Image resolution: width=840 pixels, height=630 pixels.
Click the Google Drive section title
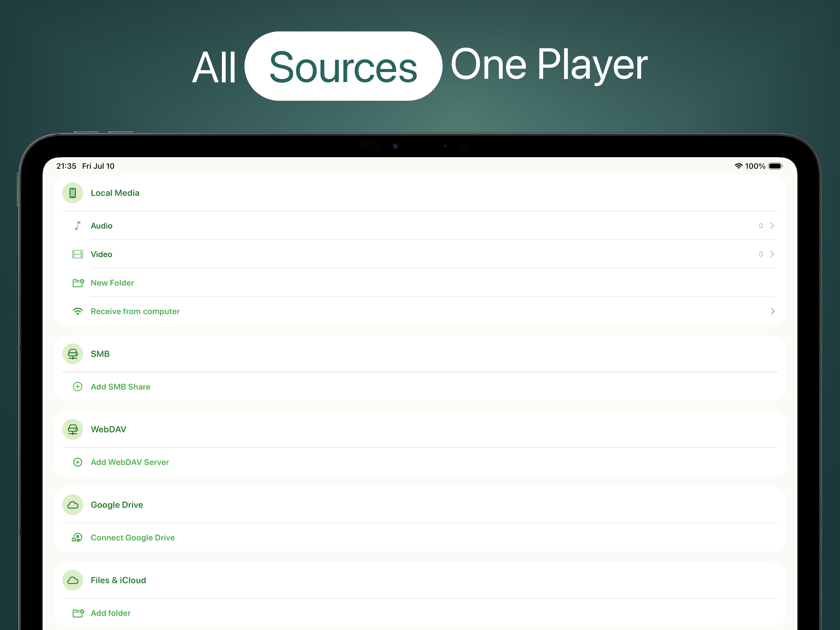point(117,505)
